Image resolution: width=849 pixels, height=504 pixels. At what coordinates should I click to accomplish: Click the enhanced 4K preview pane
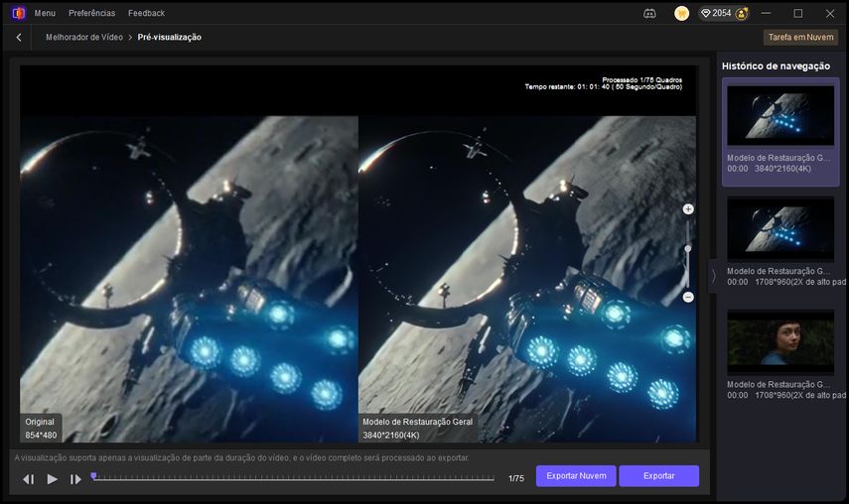click(527, 279)
